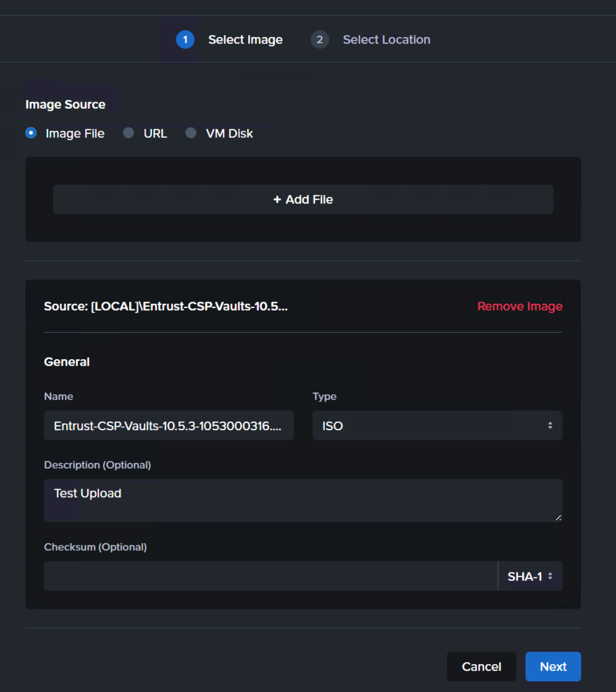Click the Description (Optional) label

coord(97,465)
